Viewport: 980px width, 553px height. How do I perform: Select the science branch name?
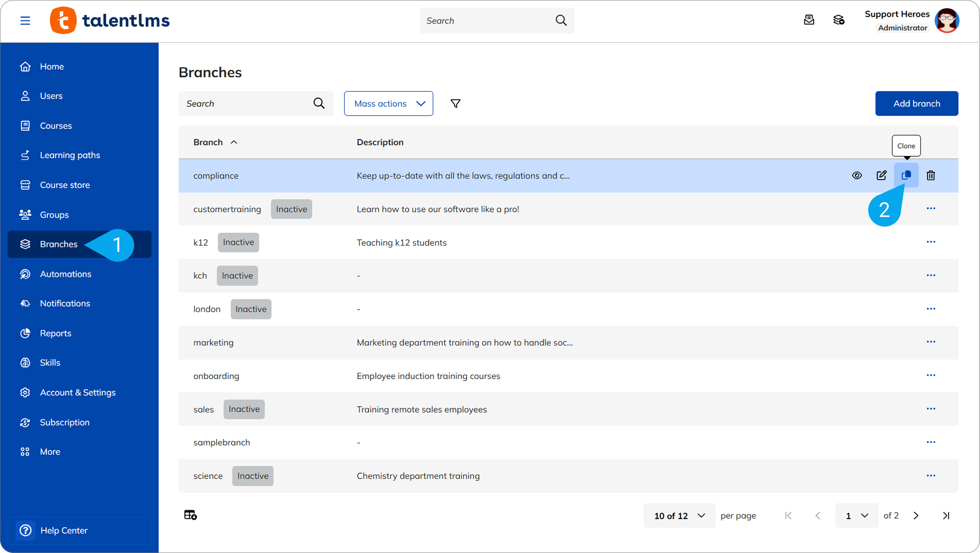coord(208,476)
